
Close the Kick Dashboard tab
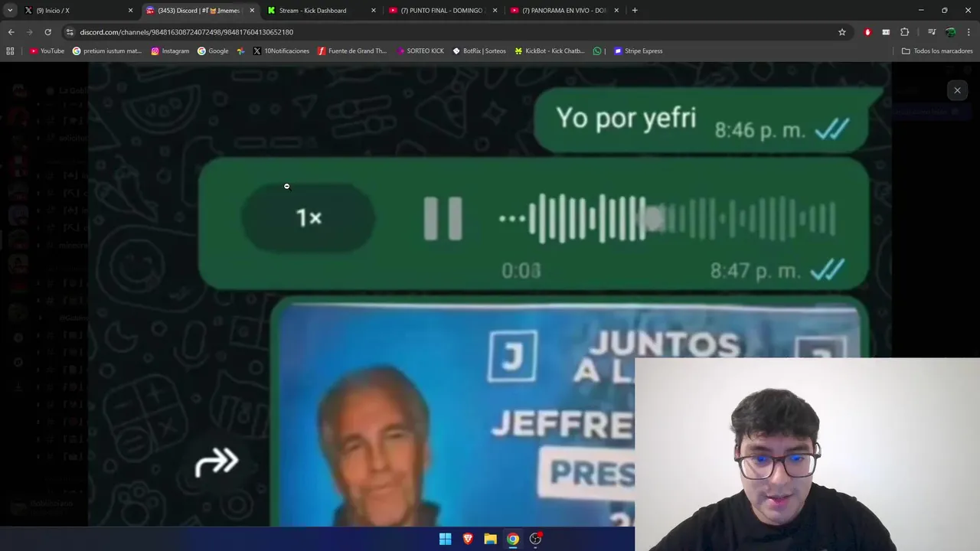(374, 11)
